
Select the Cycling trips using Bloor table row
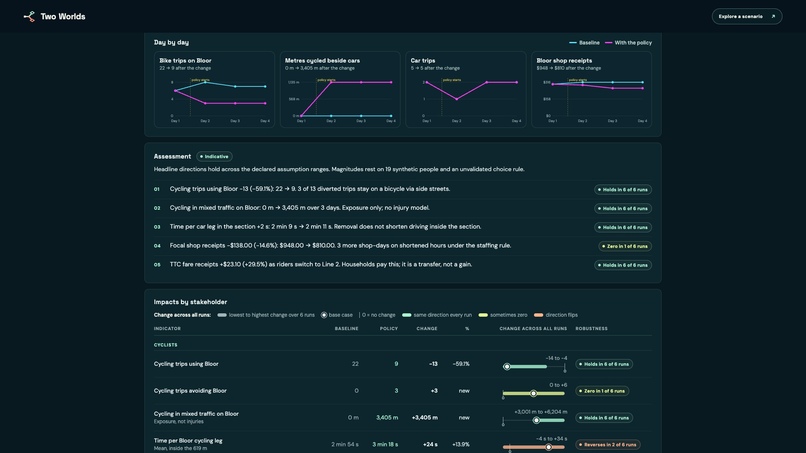point(402,364)
